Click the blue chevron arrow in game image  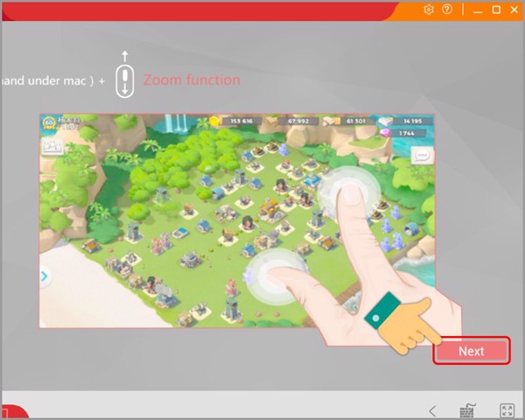45,276
